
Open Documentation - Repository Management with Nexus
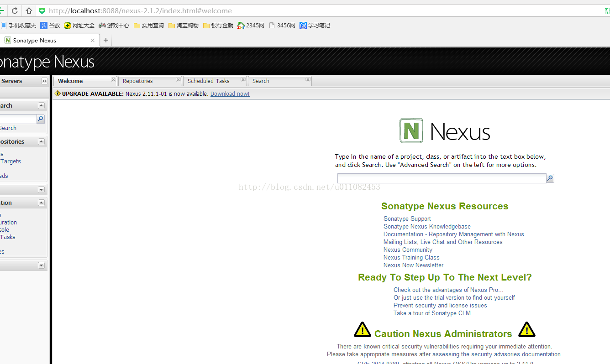pyautogui.click(x=454, y=234)
